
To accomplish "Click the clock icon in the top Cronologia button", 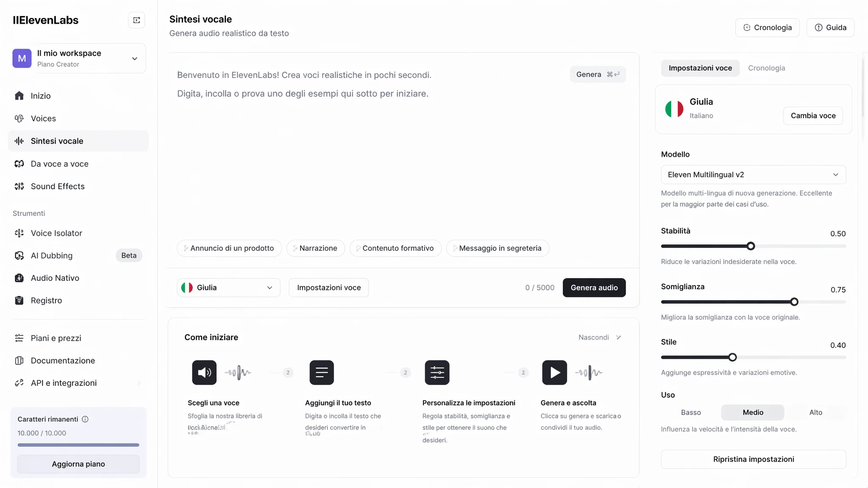I will point(747,28).
